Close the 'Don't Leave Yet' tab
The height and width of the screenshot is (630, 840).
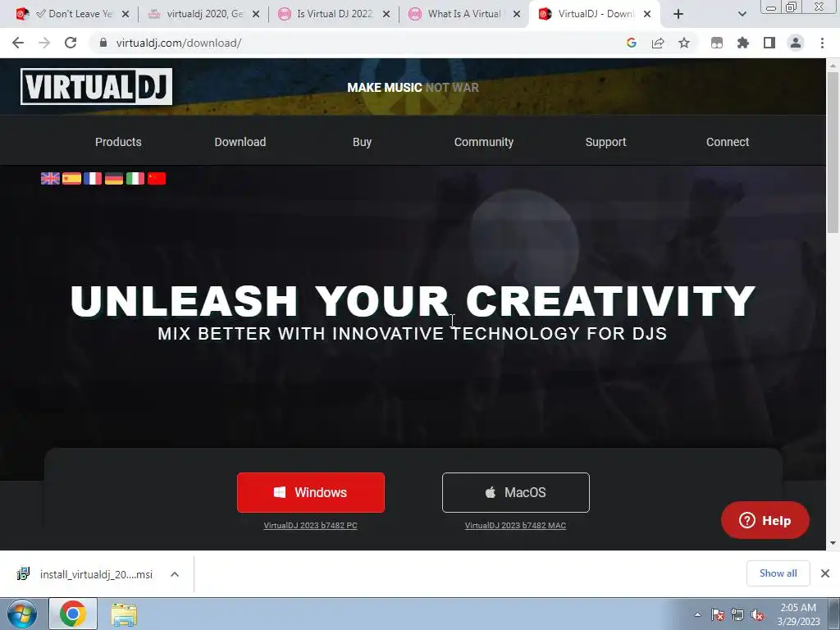pyautogui.click(x=126, y=14)
